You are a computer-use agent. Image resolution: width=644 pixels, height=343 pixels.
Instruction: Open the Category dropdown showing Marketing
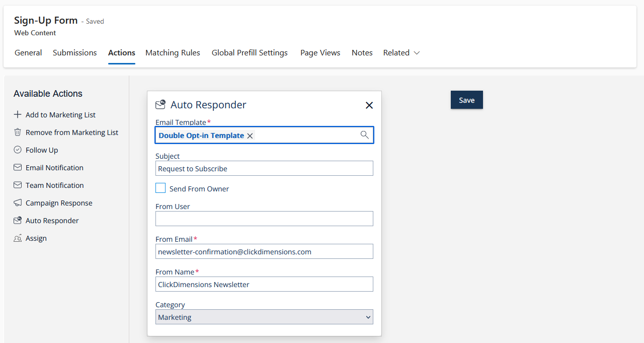point(264,317)
